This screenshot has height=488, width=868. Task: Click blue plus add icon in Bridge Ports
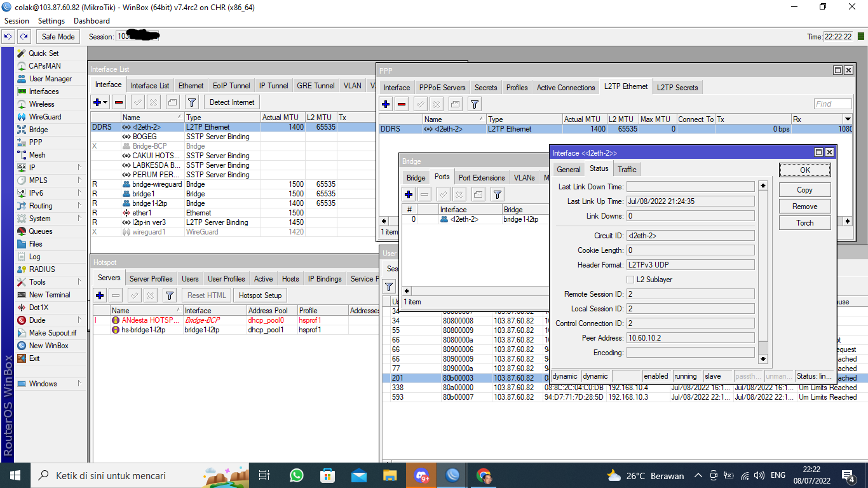(x=409, y=194)
